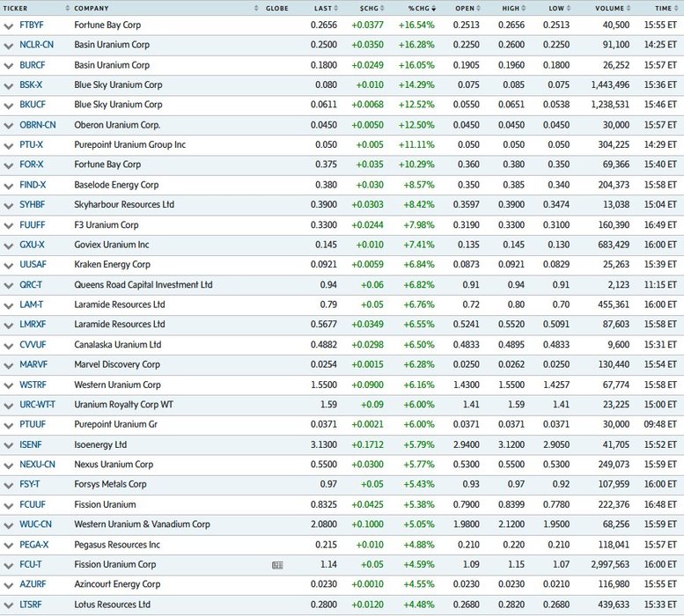Open the NCLR-CN ticker link

coord(36,45)
